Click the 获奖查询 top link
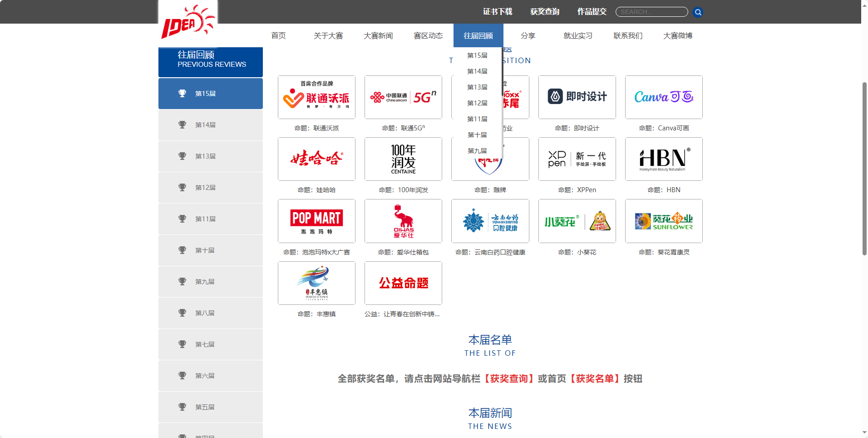 [545, 12]
